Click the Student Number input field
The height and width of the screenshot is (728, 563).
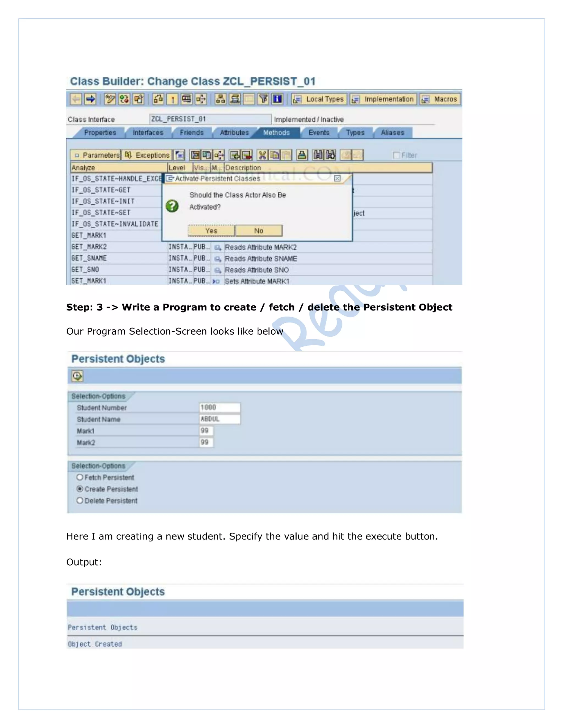click(220, 407)
